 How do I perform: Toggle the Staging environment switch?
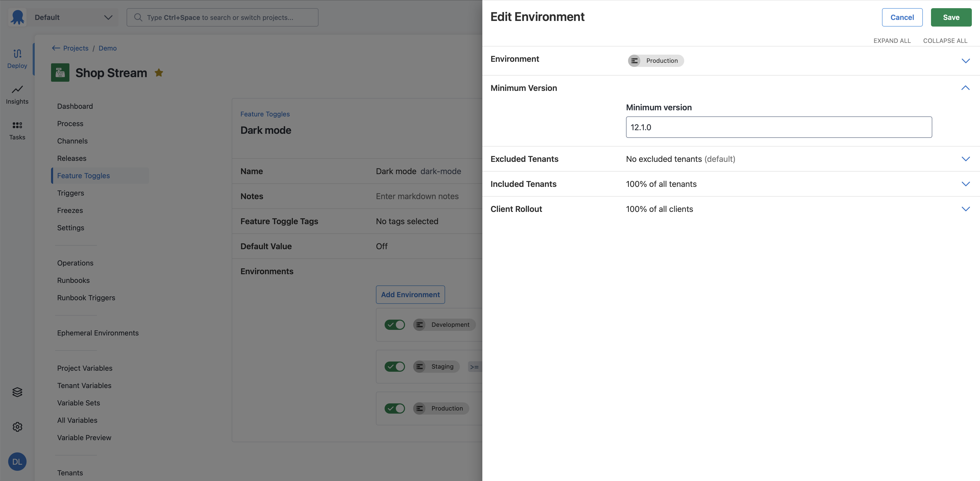tap(395, 366)
